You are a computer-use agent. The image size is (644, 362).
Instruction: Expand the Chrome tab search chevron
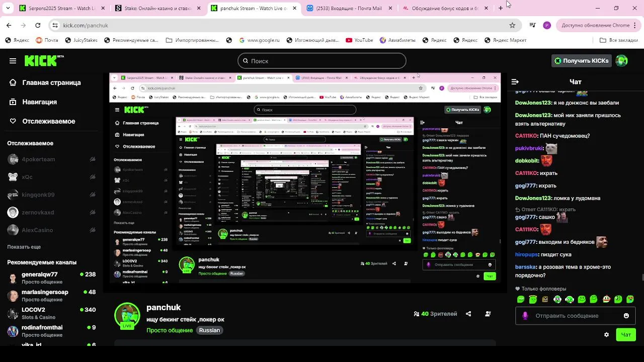(x=8, y=8)
